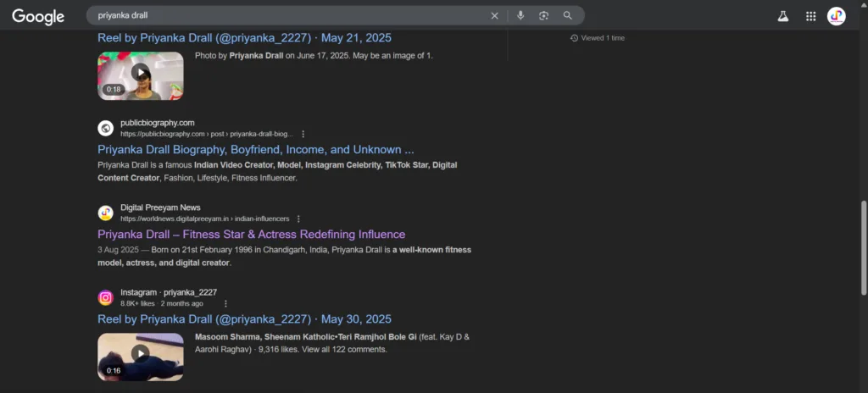Clear the search query with X icon
This screenshot has height=393, width=868.
pos(494,15)
